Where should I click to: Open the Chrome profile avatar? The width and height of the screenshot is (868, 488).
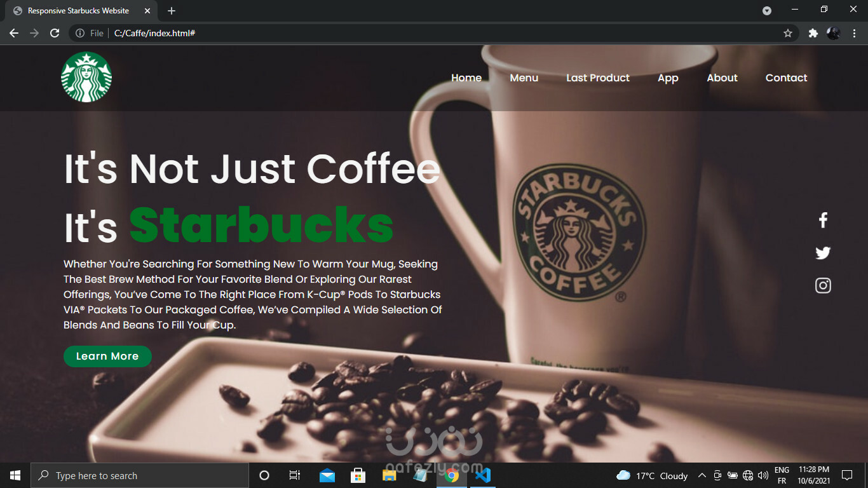[833, 33]
